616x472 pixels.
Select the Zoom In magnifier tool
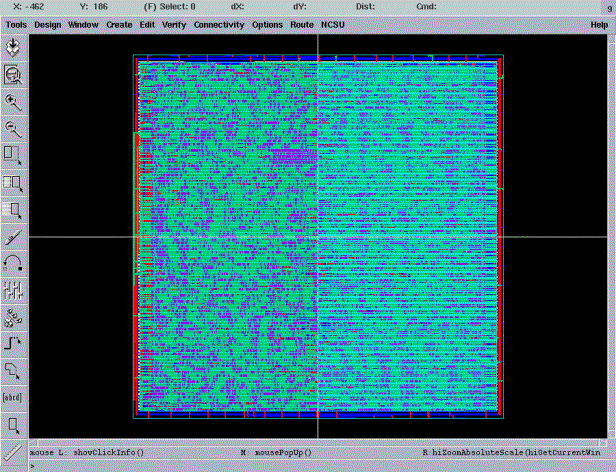coord(14,101)
